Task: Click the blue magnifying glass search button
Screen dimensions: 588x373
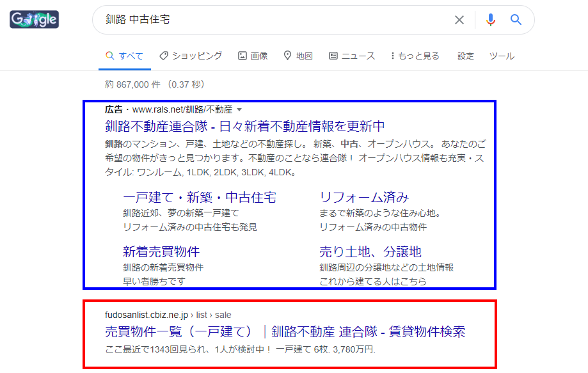Action: coord(516,20)
